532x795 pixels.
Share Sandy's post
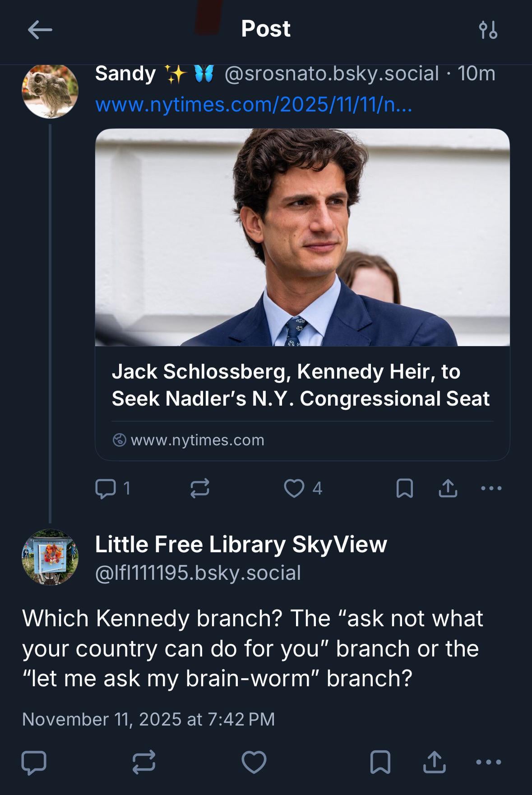tap(448, 488)
